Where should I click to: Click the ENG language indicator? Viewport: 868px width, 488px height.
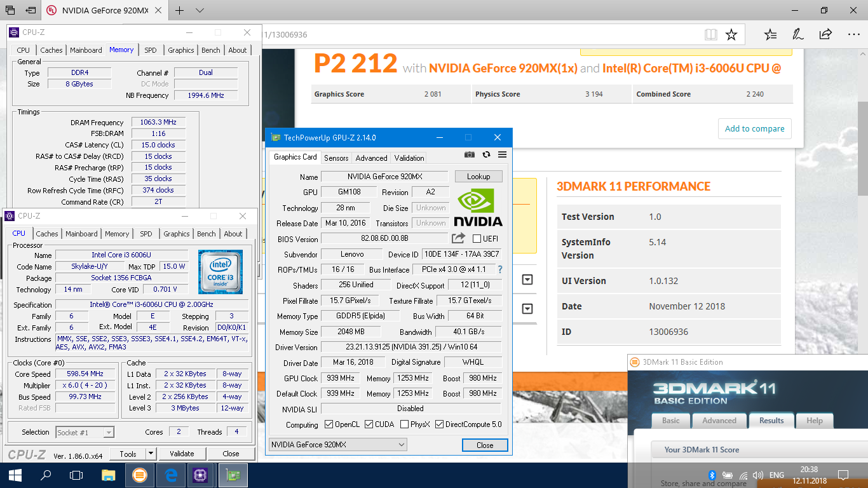776,475
